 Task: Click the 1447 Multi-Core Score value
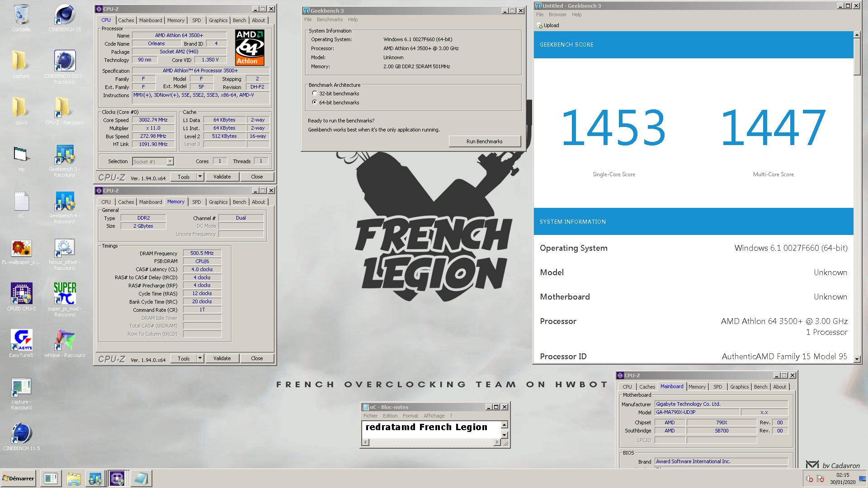[773, 128]
